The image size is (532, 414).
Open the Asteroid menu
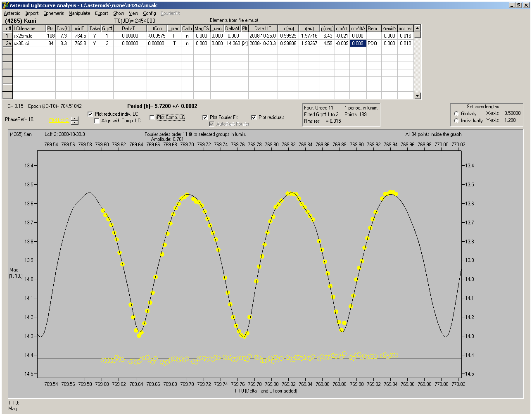pyautogui.click(x=12, y=13)
